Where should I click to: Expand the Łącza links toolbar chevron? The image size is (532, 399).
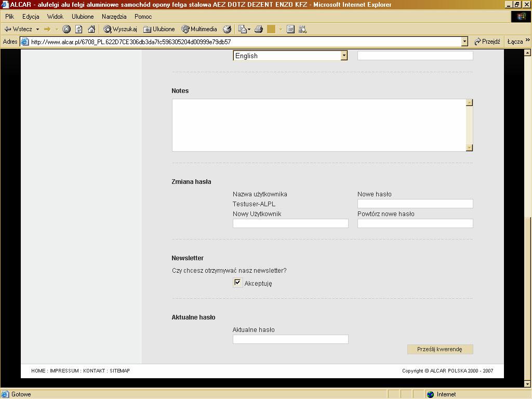528,40
